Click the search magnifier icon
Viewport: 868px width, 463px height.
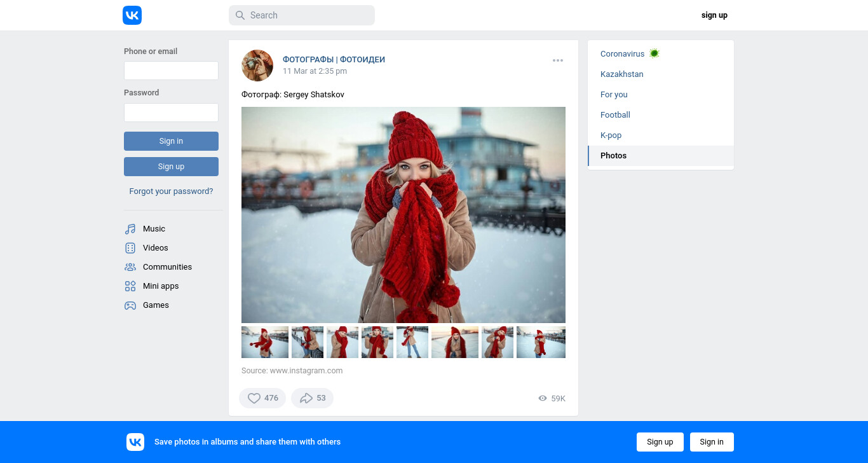point(240,15)
